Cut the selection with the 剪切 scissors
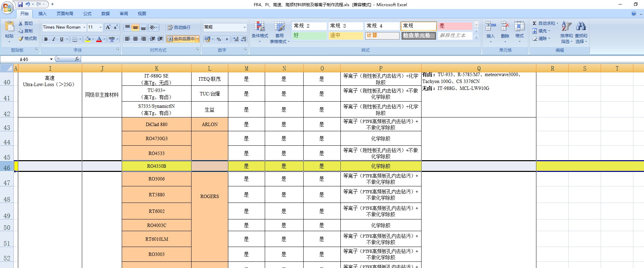 [26, 23]
